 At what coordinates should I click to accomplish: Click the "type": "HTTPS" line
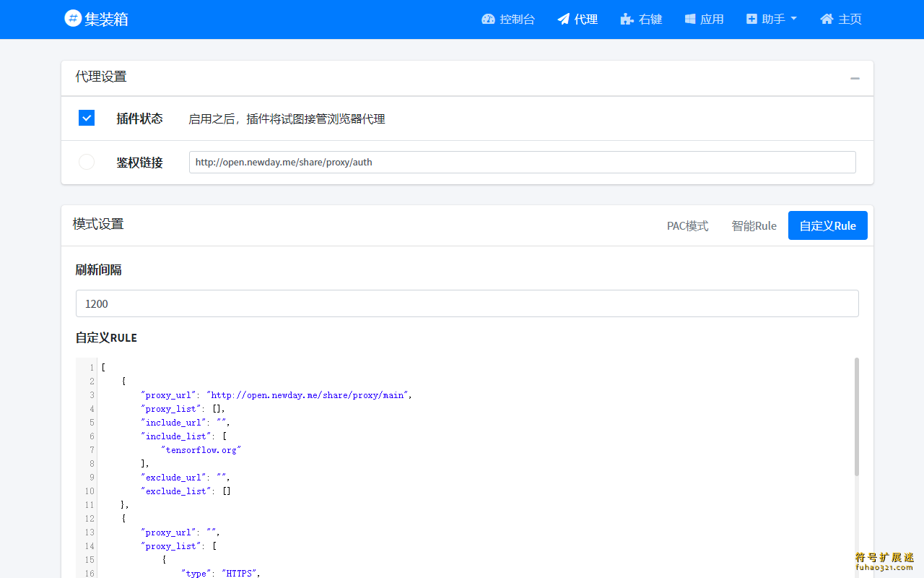[220, 573]
